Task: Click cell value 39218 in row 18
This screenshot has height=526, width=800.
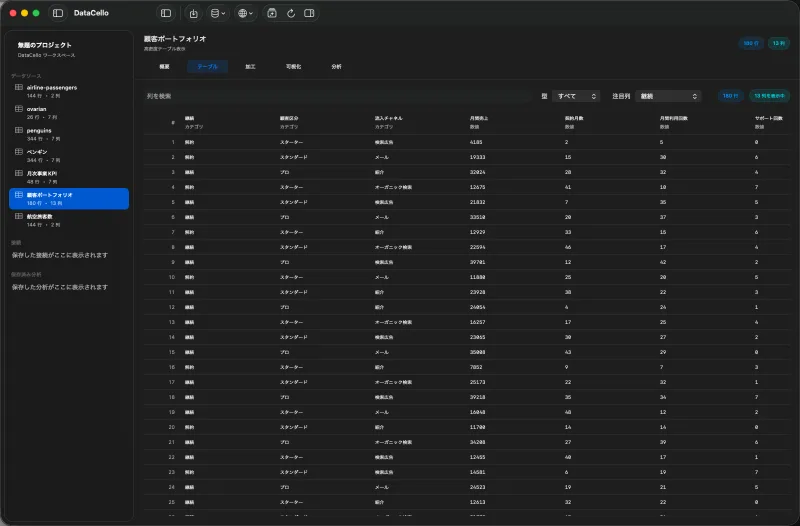Action: (478, 397)
